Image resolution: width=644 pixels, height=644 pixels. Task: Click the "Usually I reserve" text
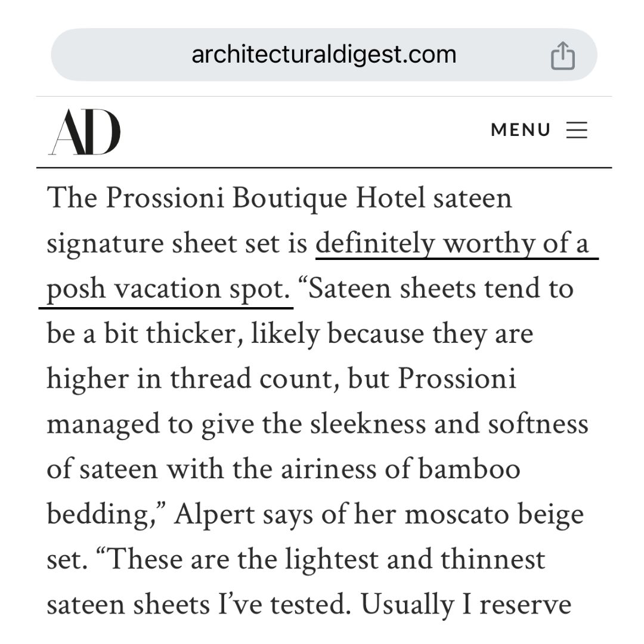pos(466,605)
